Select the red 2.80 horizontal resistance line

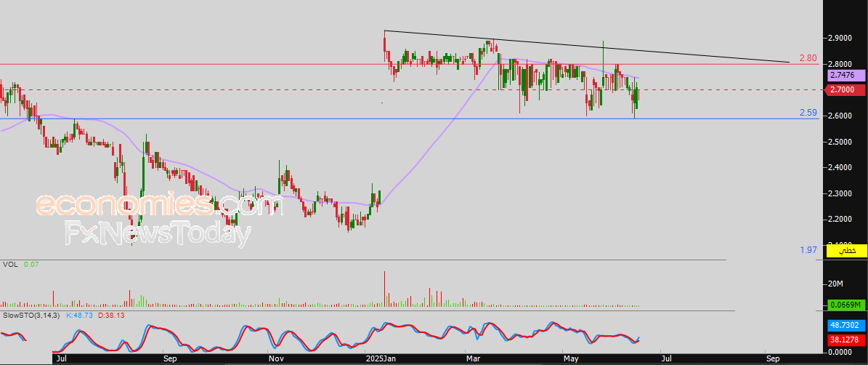point(410,64)
